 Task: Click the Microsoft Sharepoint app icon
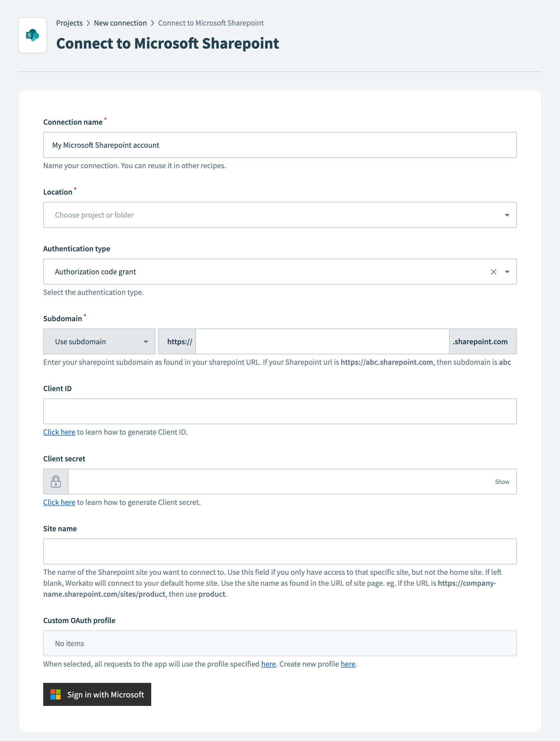pos(32,35)
